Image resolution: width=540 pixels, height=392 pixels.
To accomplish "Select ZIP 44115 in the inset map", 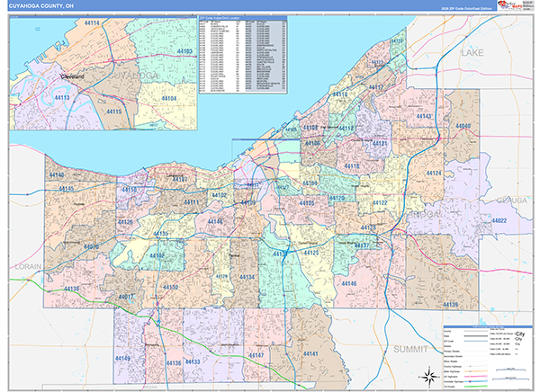I will pyautogui.click(x=114, y=111).
